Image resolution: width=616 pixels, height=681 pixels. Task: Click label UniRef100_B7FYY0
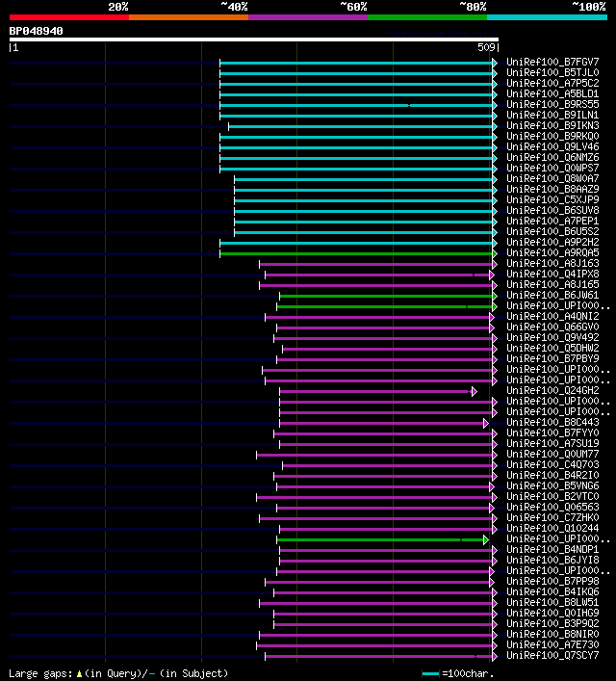coord(552,433)
